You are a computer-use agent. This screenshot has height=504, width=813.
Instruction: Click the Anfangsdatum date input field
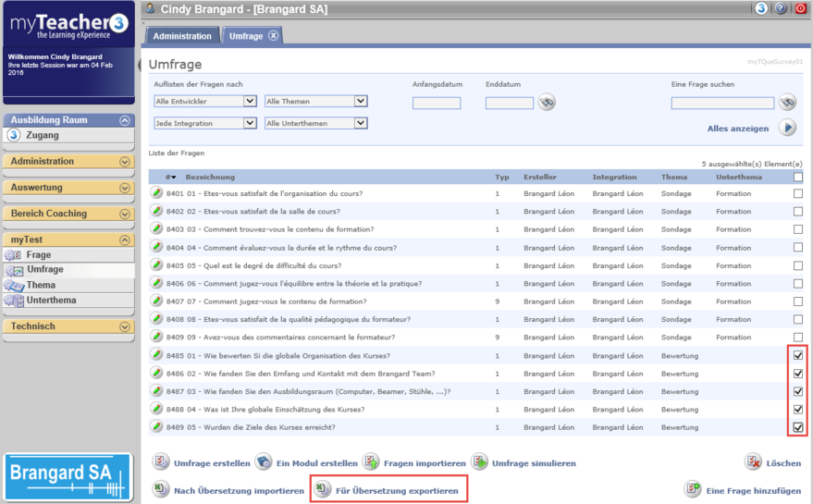click(x=437, y=103)
